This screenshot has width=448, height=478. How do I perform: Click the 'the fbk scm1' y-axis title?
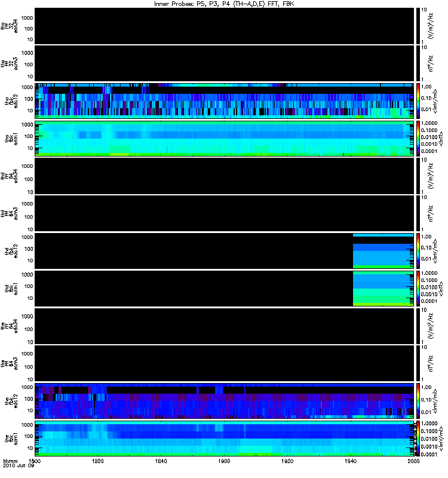coord(11,439)
